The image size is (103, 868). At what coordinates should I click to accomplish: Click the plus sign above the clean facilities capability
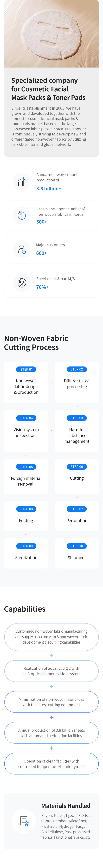coord(51,748)
